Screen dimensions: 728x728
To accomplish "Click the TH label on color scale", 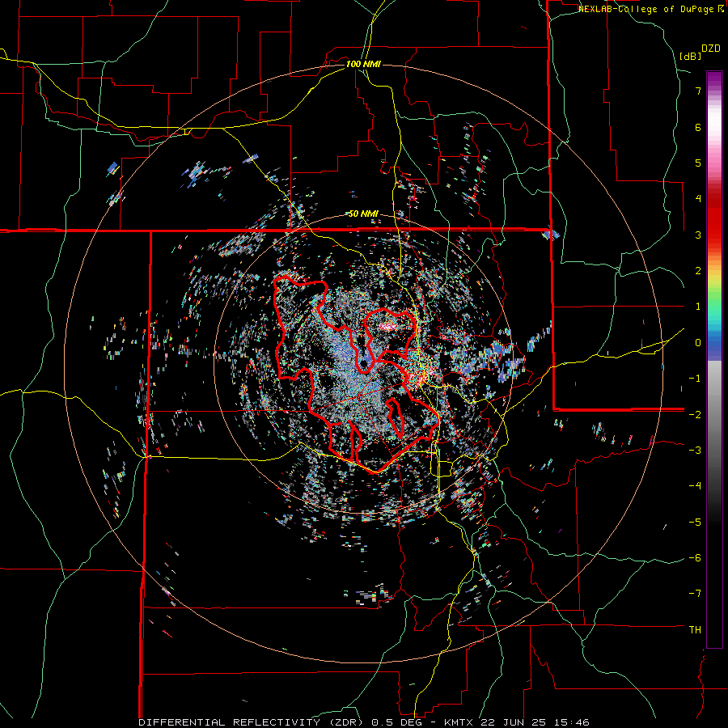I will [695, 630].
